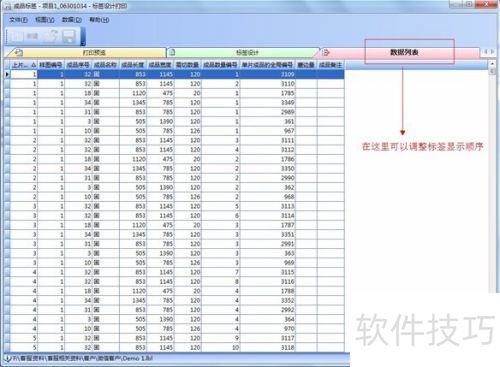Click the 成品长度 column header
Viewport: 500px width, 367px height.
tap(133, 65)
